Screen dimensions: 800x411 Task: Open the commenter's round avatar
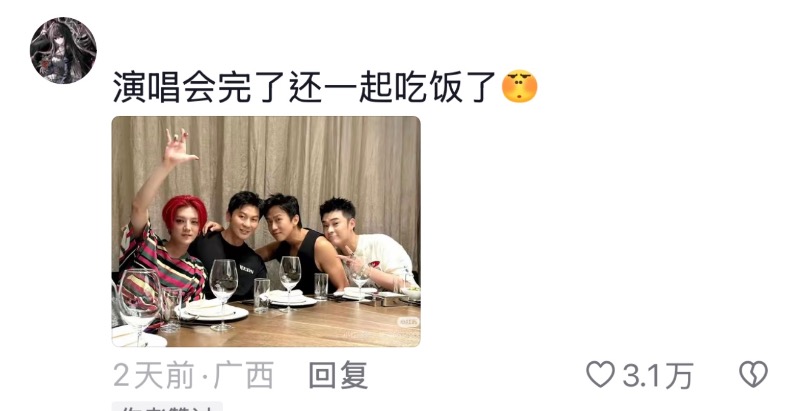point(63,50)
